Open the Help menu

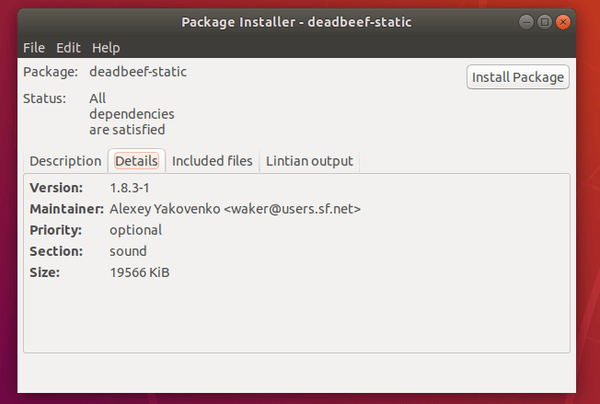[106, 48]
